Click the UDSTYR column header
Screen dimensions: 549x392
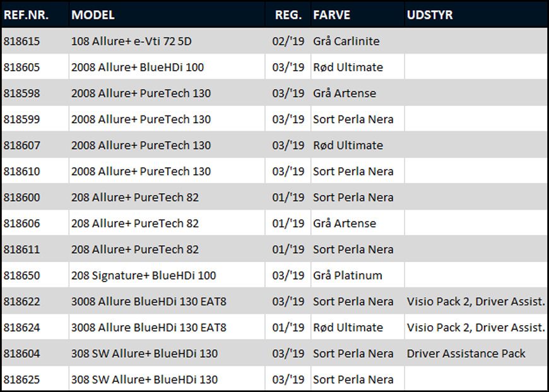(x=430, y=15)
